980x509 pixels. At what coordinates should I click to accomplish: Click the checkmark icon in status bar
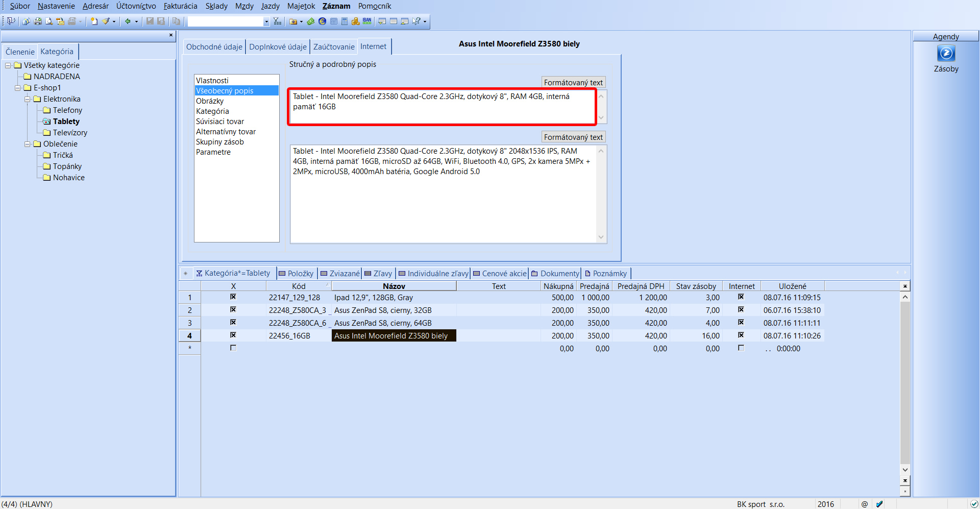(879, 504)
